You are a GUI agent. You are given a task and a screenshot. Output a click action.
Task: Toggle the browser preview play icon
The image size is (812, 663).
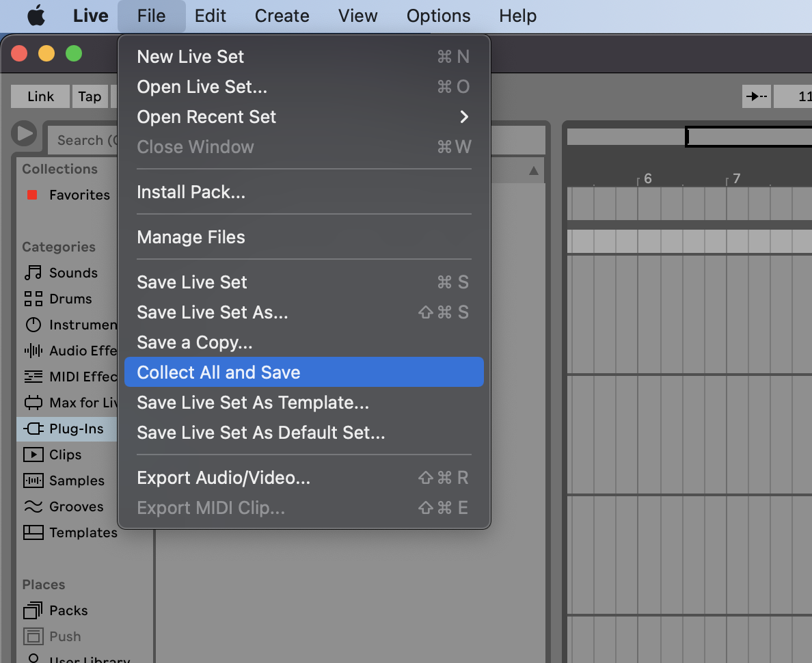[24, 134]
